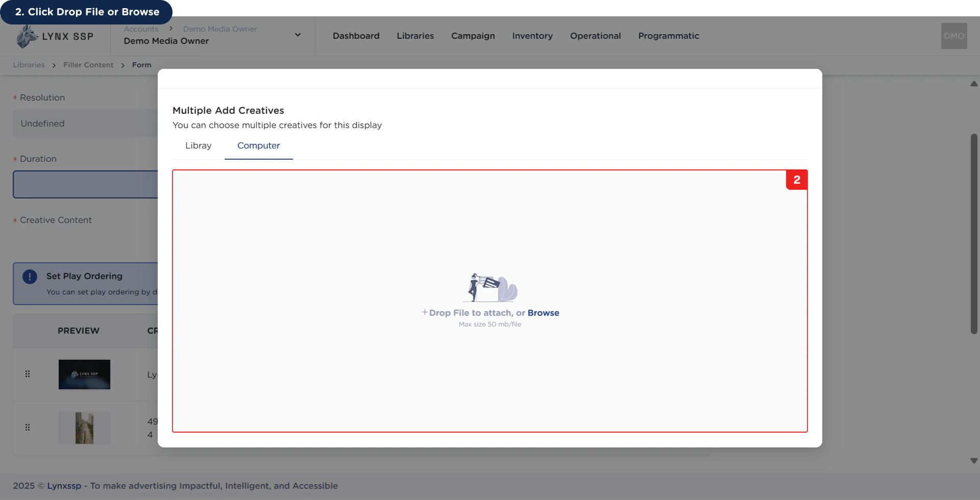
Task: Open the DMO profile badge
Action: (953, 36)
